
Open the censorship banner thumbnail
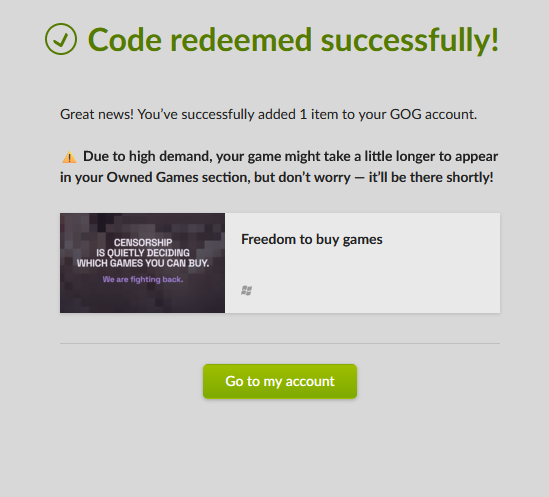(x=143, y=263)
